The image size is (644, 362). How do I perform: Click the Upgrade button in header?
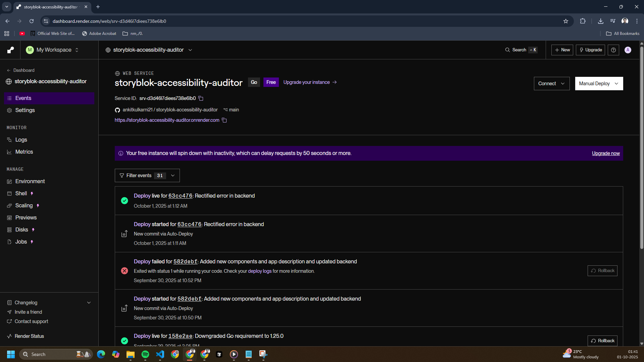[x=590, y=50]
